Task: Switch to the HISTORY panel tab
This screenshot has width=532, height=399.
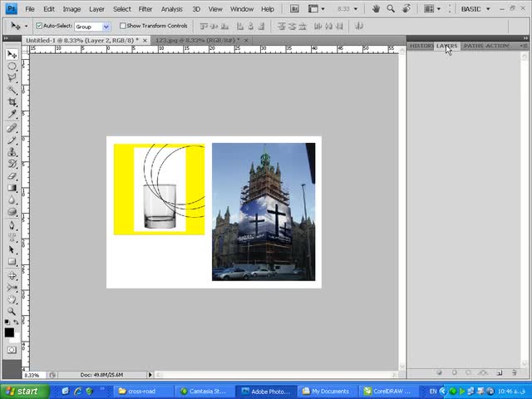Action: [x=421, y=46]
